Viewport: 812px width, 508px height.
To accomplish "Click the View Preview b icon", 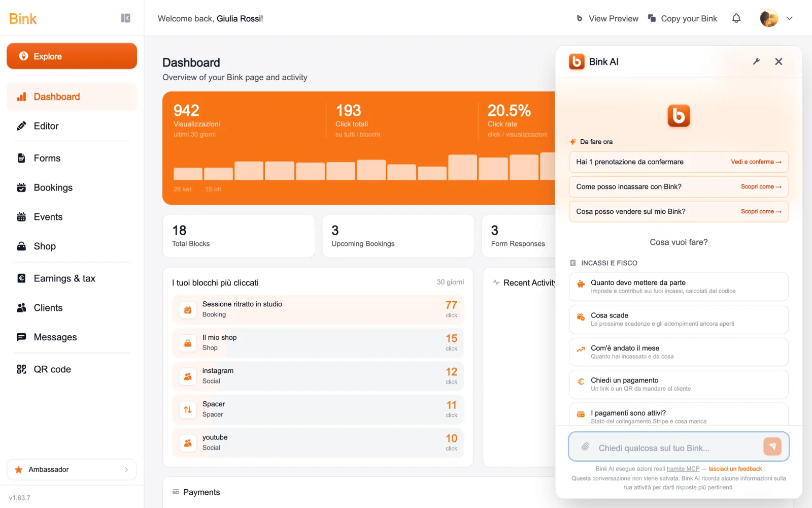I will 580,18.
